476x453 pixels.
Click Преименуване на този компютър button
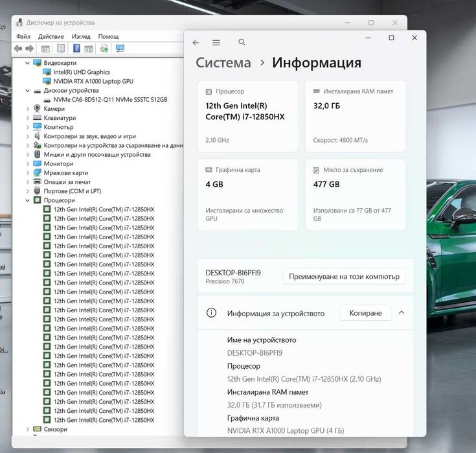point(344,277)
